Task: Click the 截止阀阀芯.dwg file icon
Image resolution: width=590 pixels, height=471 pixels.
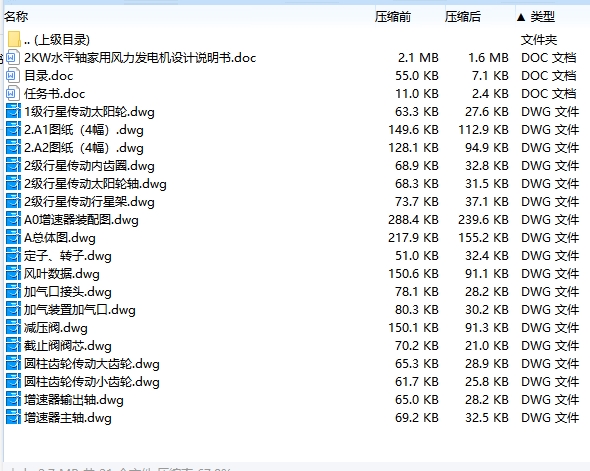Action: [14, 346]
